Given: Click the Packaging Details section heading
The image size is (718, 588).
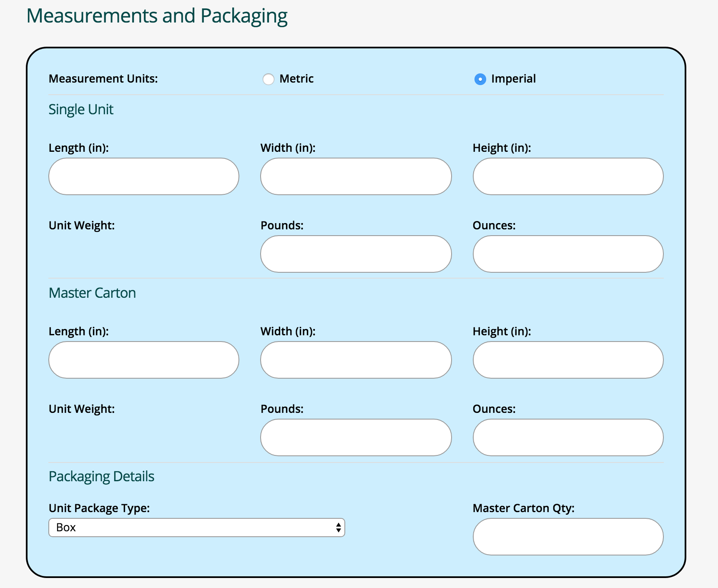Looking at the screenshot, I should (101, 477).
